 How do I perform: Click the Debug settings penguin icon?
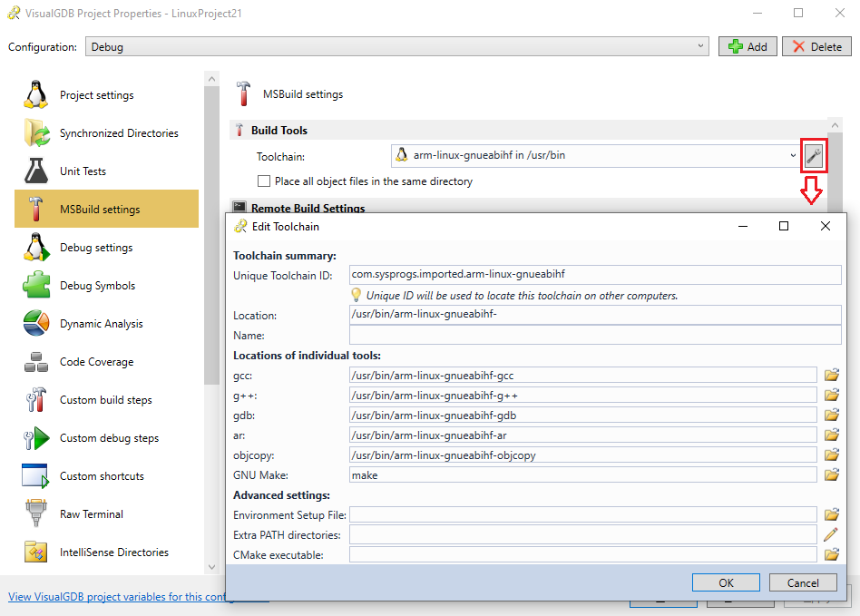pos(36,247)
